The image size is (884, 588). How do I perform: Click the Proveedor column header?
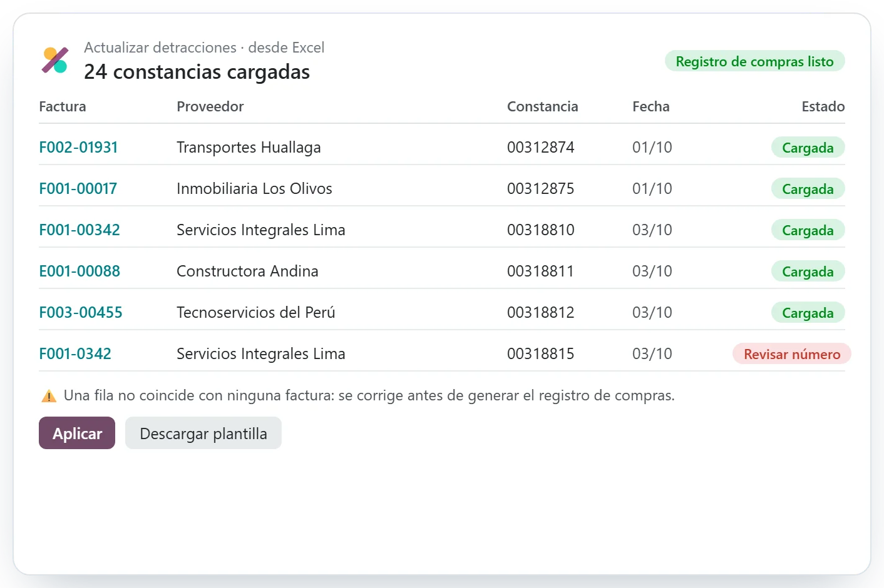(210, 106)
